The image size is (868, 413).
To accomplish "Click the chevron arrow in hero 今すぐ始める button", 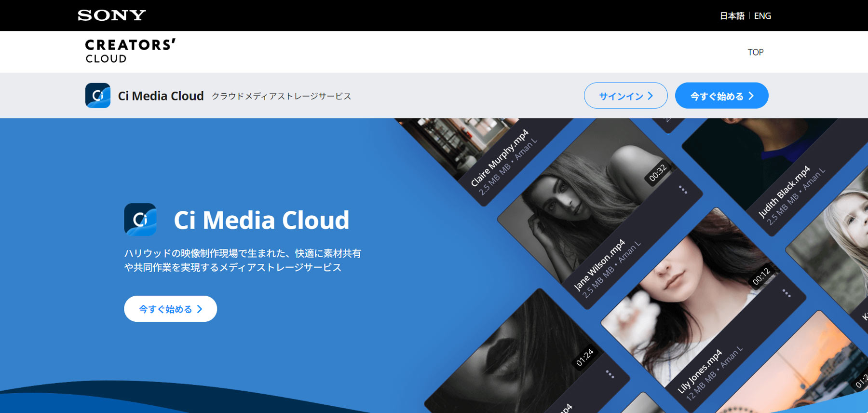I will click(x=200, y=309).
